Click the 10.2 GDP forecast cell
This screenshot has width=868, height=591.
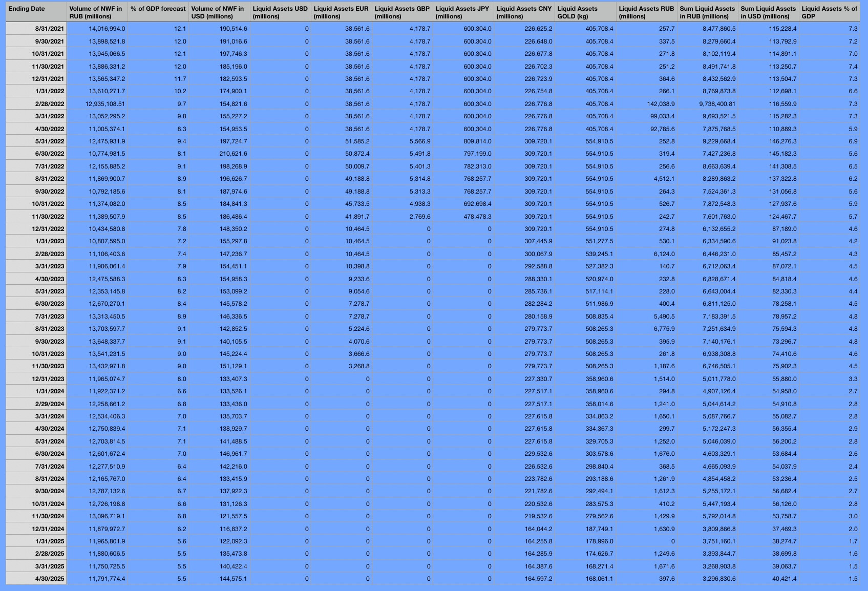(x=158, y=91)
